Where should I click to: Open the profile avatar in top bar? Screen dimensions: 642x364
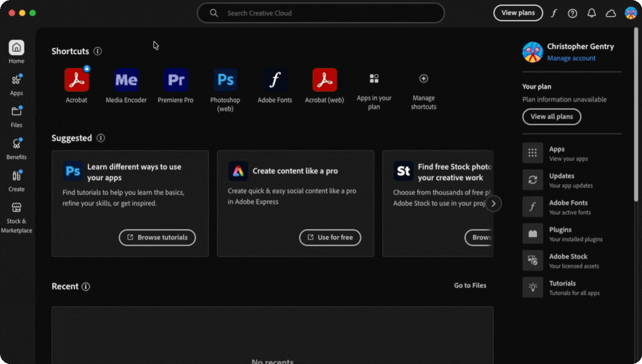(x=631, y=13)
